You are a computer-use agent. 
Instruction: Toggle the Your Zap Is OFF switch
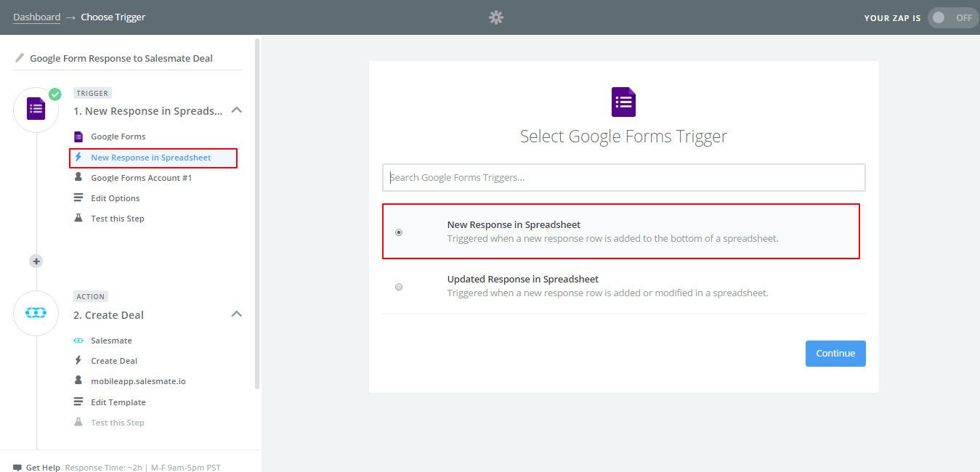(x=953, y=17)
